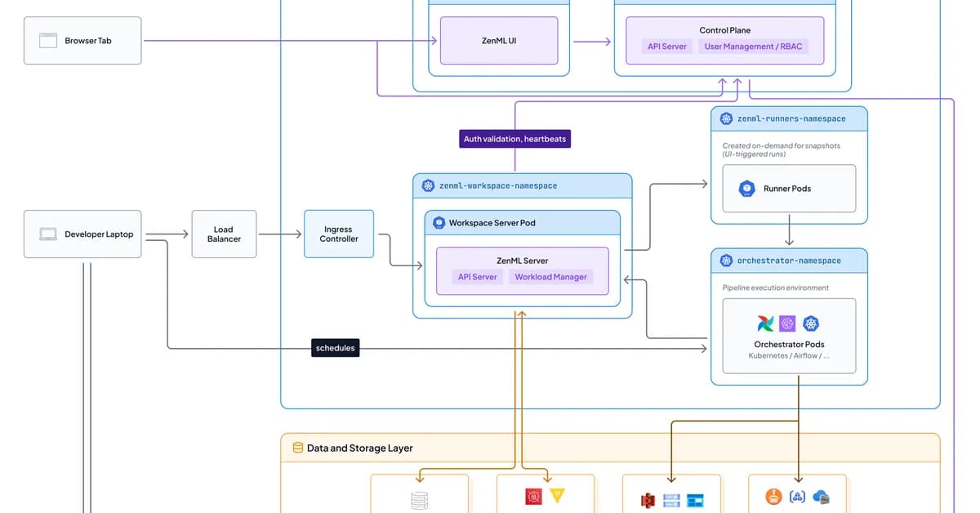Click the blue storage container icon

coord(695,501)
